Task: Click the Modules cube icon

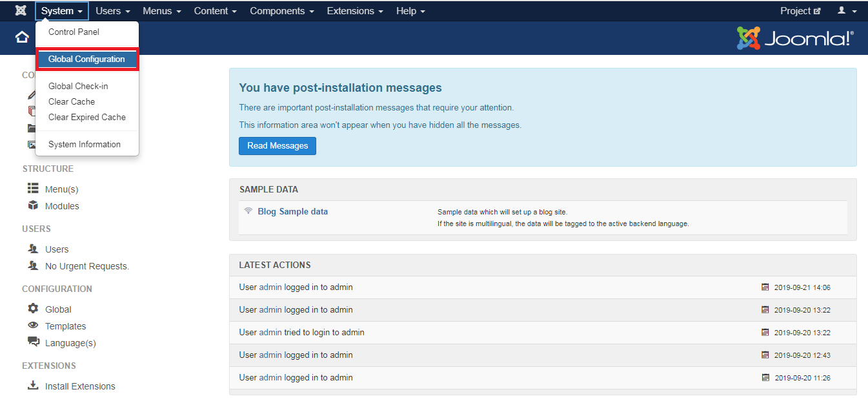Action: pyautogui.click(x=33, y=205)
